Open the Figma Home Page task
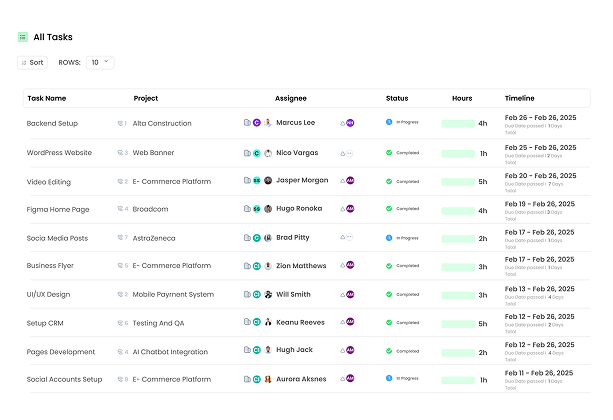 click(x=58, y=209)
